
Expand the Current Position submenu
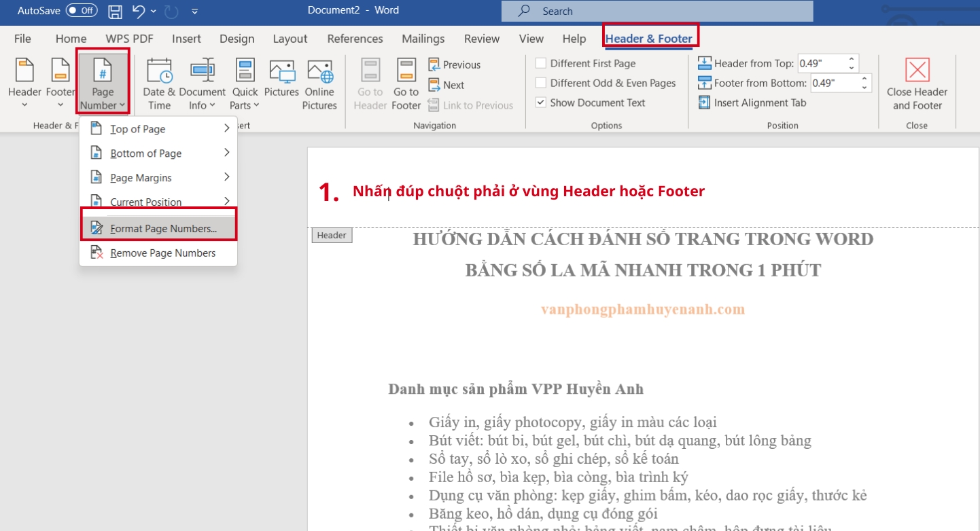[x=159, y=201]
